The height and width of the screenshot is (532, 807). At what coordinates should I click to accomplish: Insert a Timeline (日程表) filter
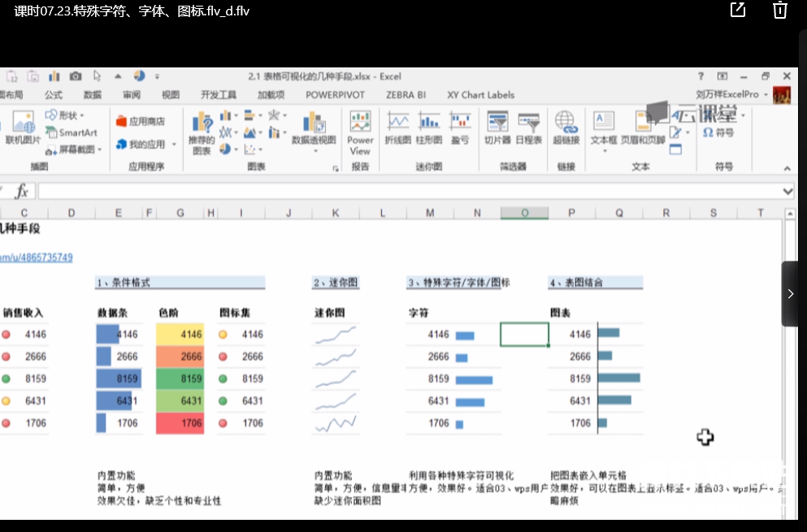click(x=528, y=128)
